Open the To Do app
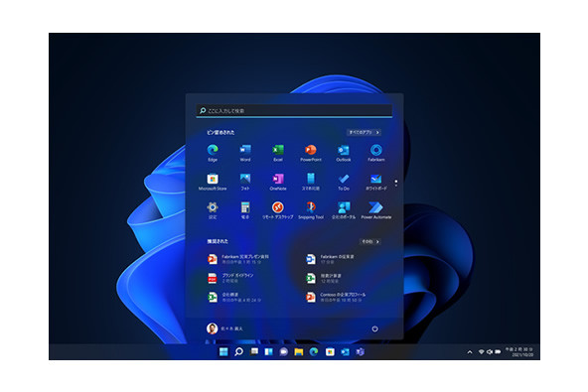 (343, 182)
